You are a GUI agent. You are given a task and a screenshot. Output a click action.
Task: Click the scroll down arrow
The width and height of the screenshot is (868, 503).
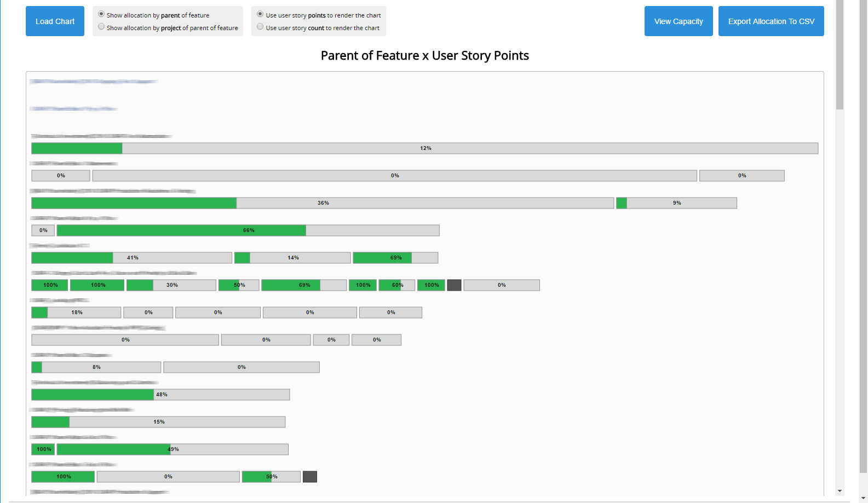(840, 491)
